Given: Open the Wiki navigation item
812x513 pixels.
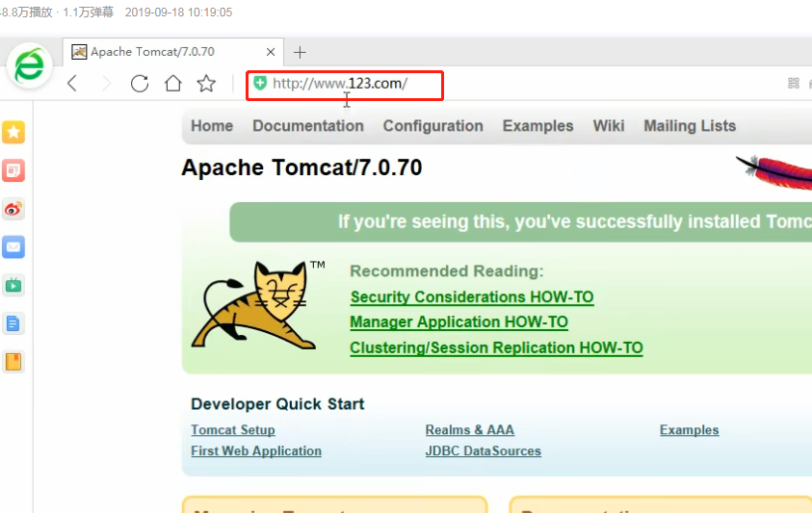Looking at the screenshot, I should coord(609,126).
